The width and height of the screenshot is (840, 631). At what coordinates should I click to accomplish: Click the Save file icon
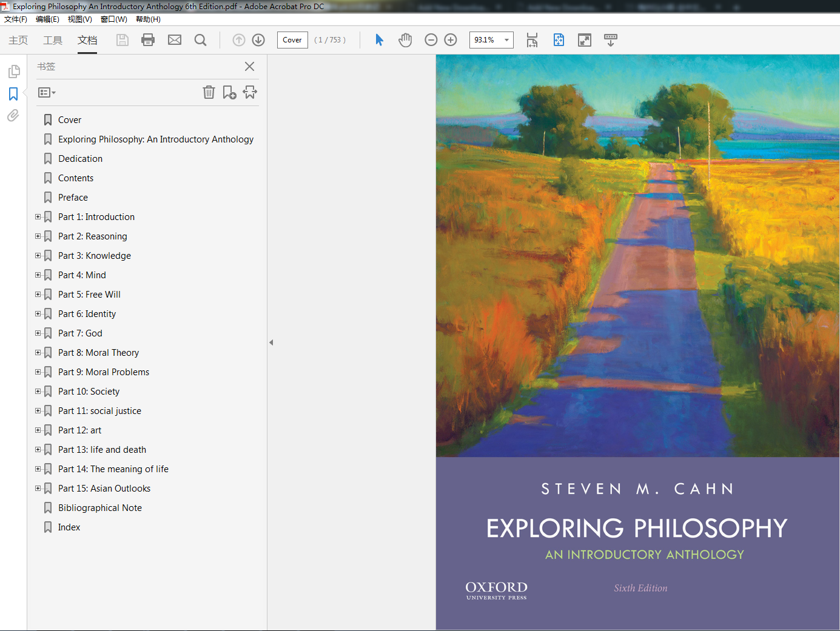click(123, 40)
